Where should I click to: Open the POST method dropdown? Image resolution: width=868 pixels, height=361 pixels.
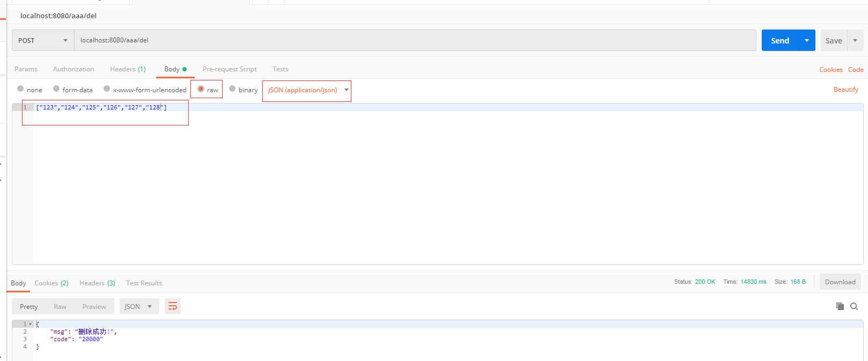[x=43, y=40]
